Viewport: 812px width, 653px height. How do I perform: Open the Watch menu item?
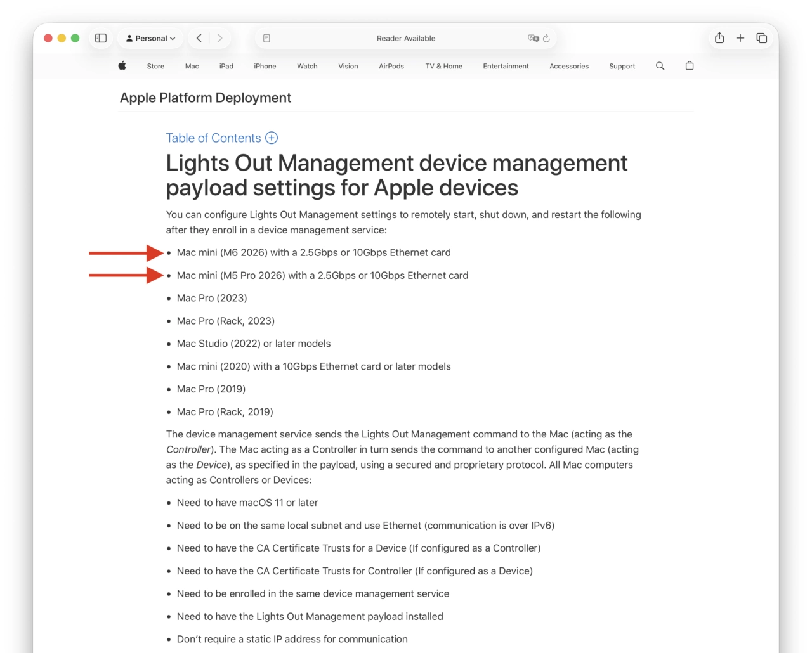(x=307, y=66)
